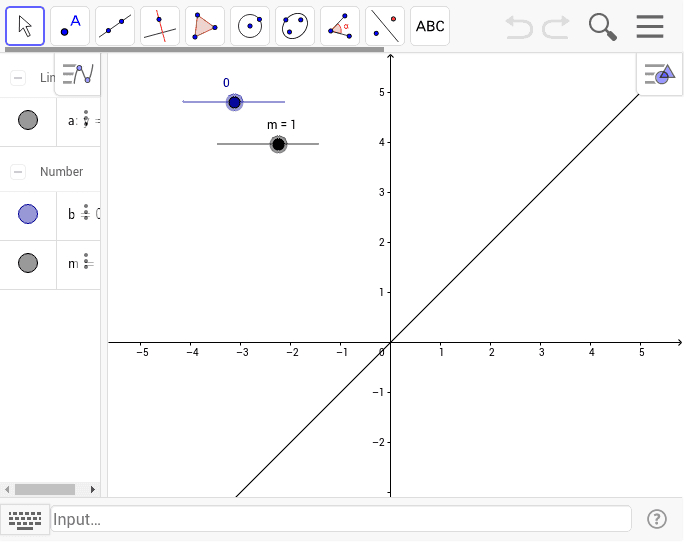Open the hamburger main menu
684x542 pixels.
click(x=650, y=27)
